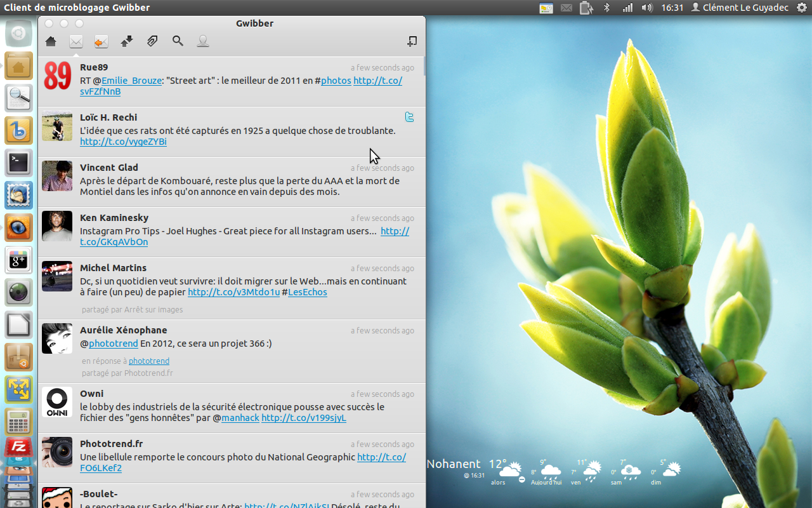Open the clock menu showing 16:31
The image size is (812, 508).
click(x=672, y=8)
